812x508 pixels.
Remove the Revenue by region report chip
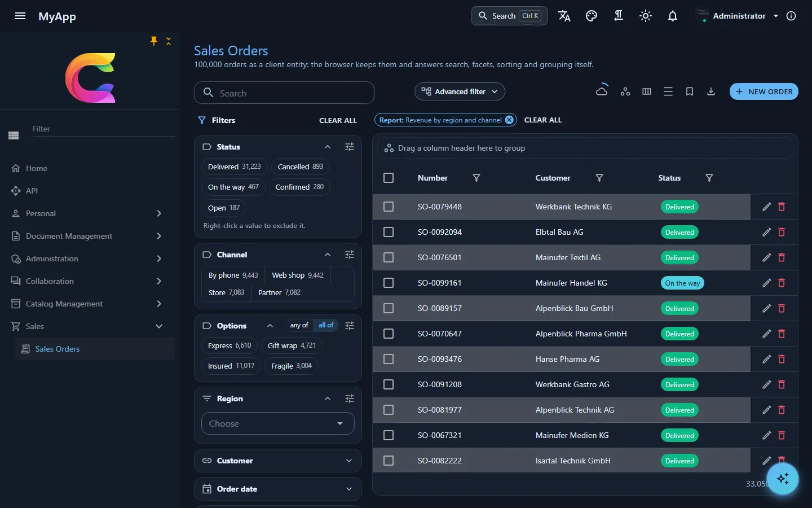tap(509, 120)
